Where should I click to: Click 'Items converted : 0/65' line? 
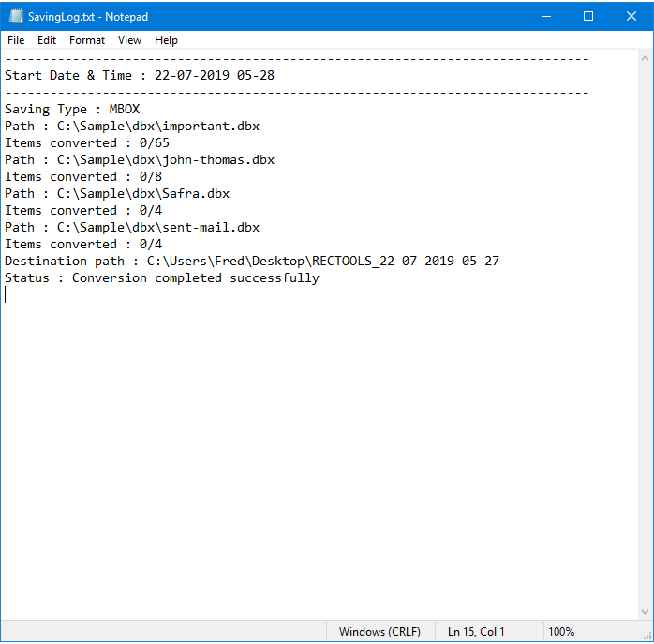click(87, 143)
